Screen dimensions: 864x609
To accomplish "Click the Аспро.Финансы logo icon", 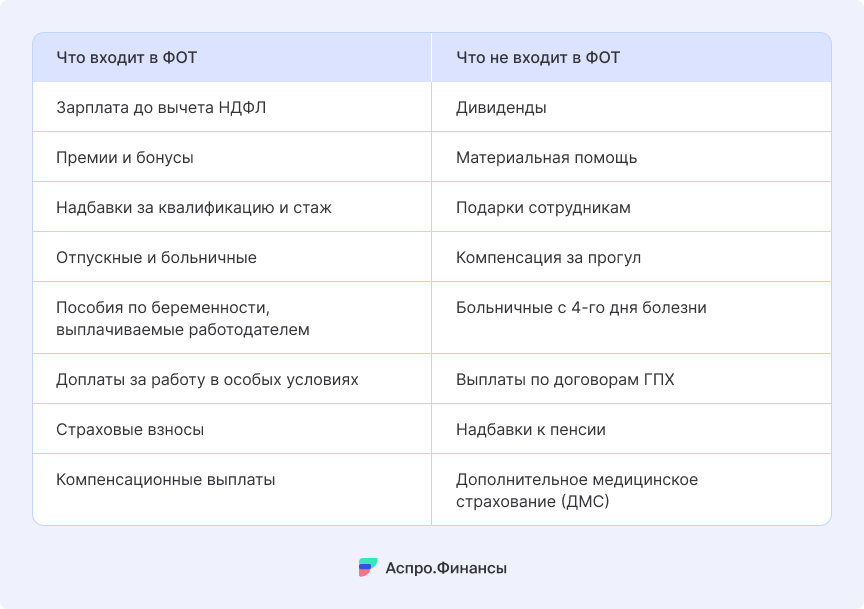I will (368, 567).
